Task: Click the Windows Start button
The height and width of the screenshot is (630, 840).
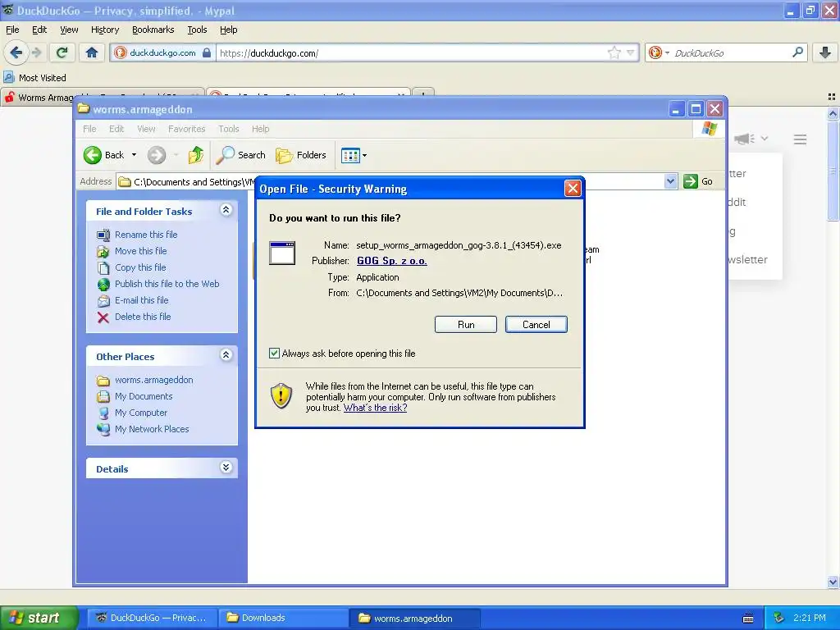Action: (x=39, y=618)
